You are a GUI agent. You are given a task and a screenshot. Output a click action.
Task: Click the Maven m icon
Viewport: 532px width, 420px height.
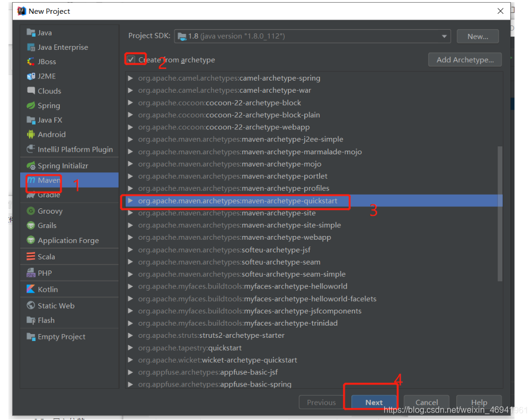pos(31,180)
